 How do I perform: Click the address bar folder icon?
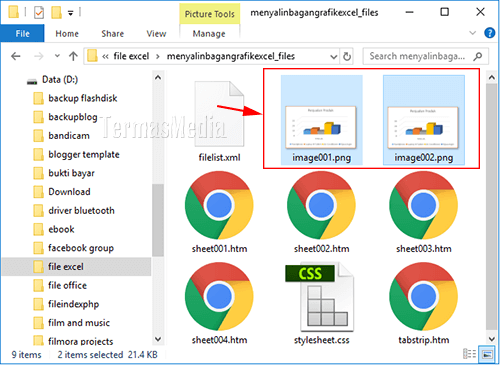92,56
